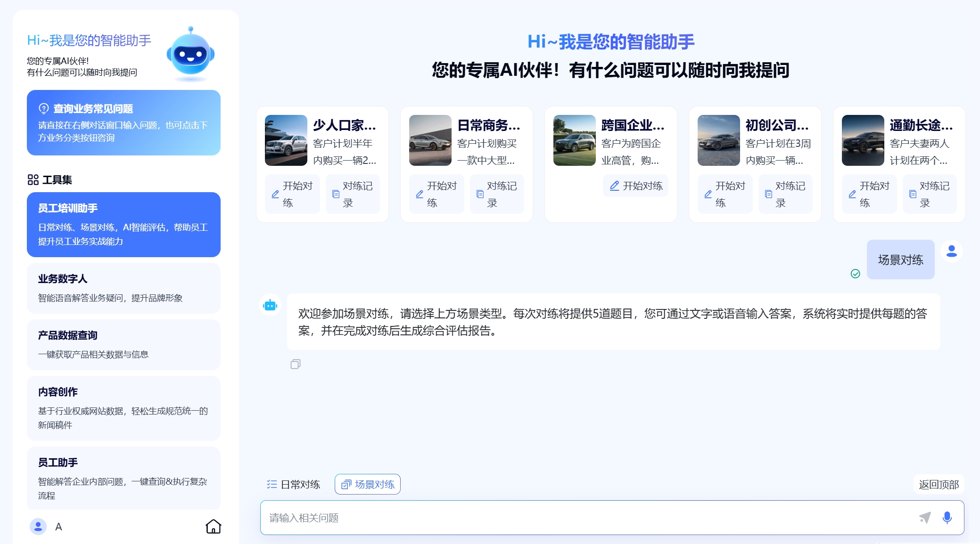This screenshot has width=980, height=544.
Task: Open 对练记录 for the 日常商务 card
Action: click(496, 194)
